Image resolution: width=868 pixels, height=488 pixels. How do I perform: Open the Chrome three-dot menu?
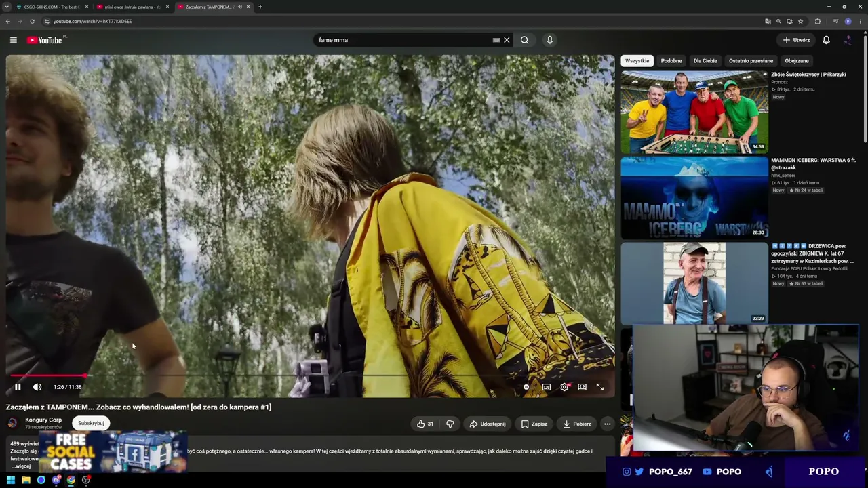click(x=861, y=21)
